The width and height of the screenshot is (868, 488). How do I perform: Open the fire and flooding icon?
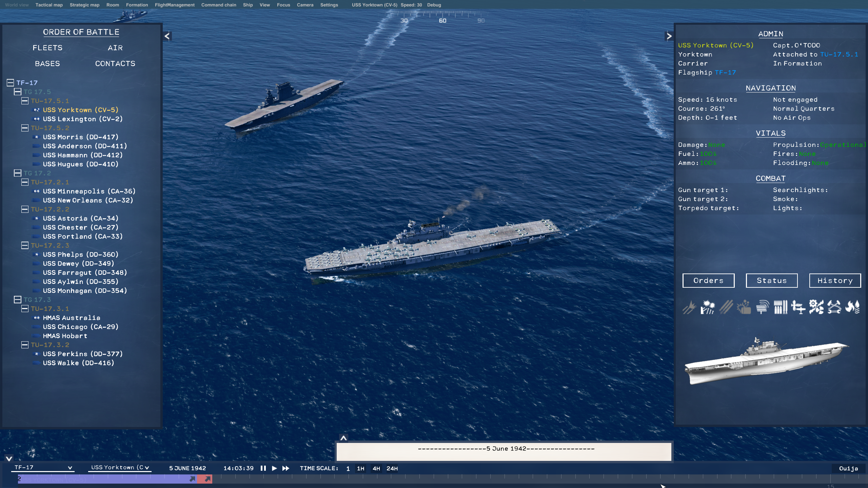(852, 307)
